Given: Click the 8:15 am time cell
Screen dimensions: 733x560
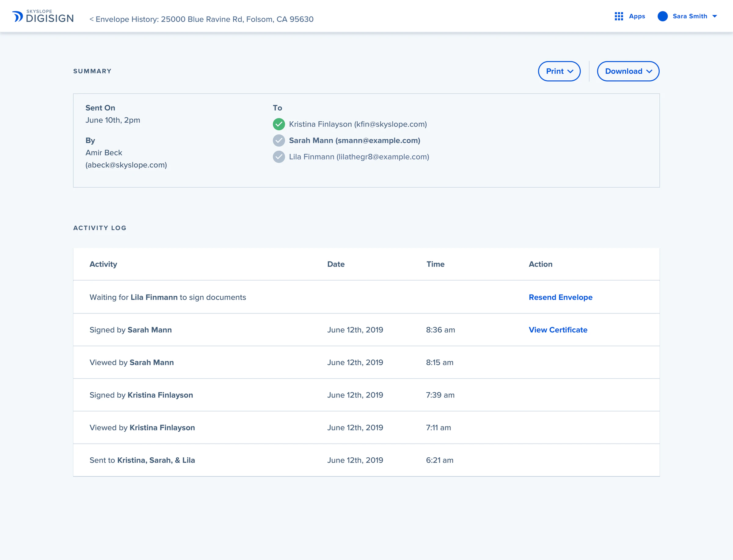Looking at the screenshot, I should (x=439, y=363).
